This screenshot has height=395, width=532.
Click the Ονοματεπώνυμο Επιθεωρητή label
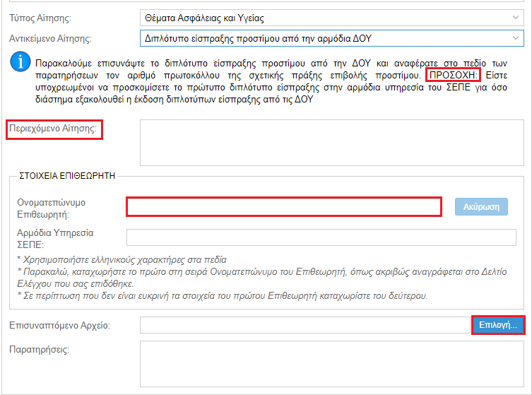click(52, 208)
